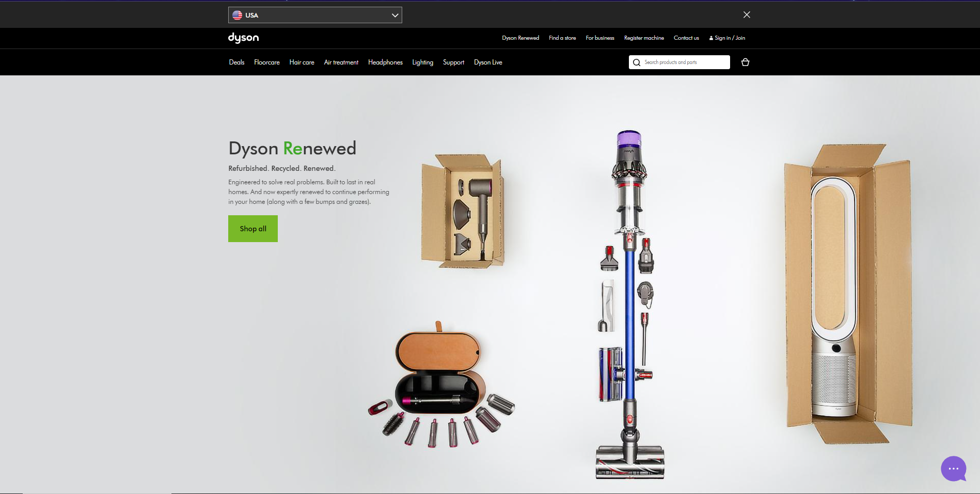The height and width of the screenshot is (494, 980).
Task: Go to Find a store
Action: (562, 38)
